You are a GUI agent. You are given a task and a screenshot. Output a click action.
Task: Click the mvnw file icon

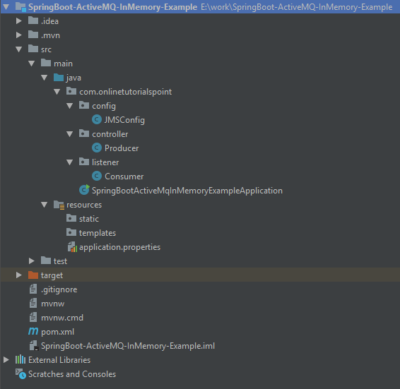[x=33, y=303]
